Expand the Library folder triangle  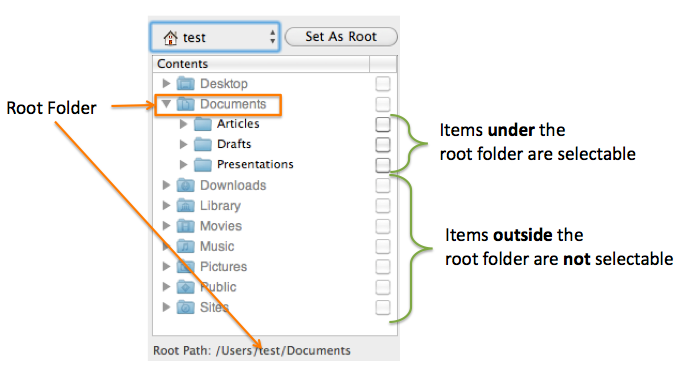166,205
